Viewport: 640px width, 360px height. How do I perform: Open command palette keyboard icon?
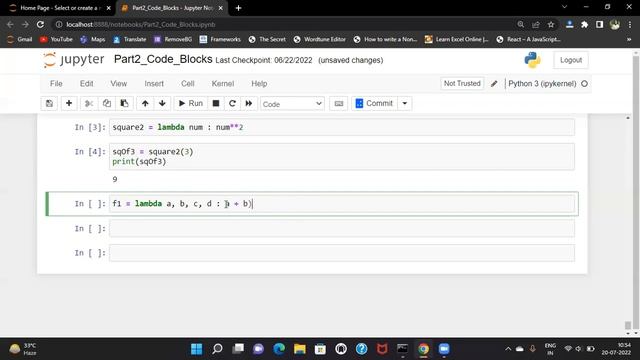(x=339, y=104)
